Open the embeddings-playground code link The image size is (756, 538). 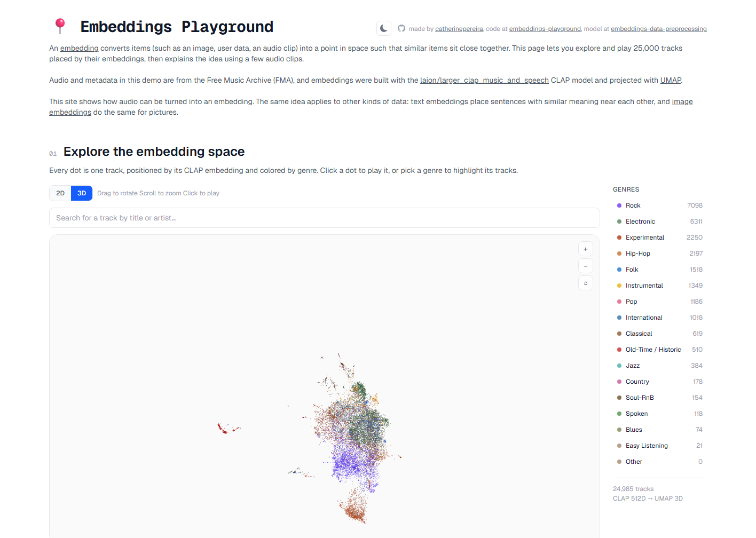(x=545, y=29)
